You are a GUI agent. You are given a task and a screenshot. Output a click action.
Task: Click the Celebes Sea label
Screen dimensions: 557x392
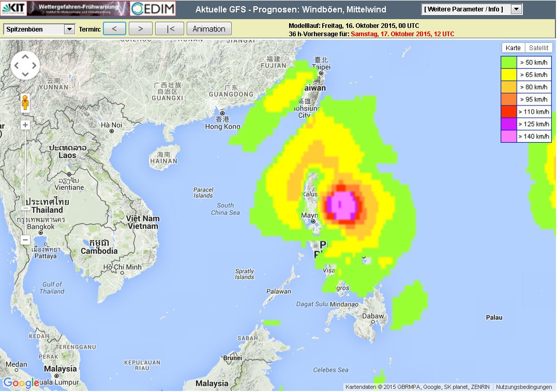tap(330, 370)
